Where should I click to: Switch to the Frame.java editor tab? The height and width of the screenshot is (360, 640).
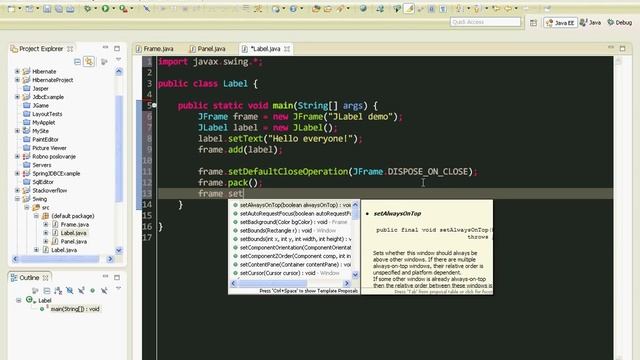[x=155, y=49]
